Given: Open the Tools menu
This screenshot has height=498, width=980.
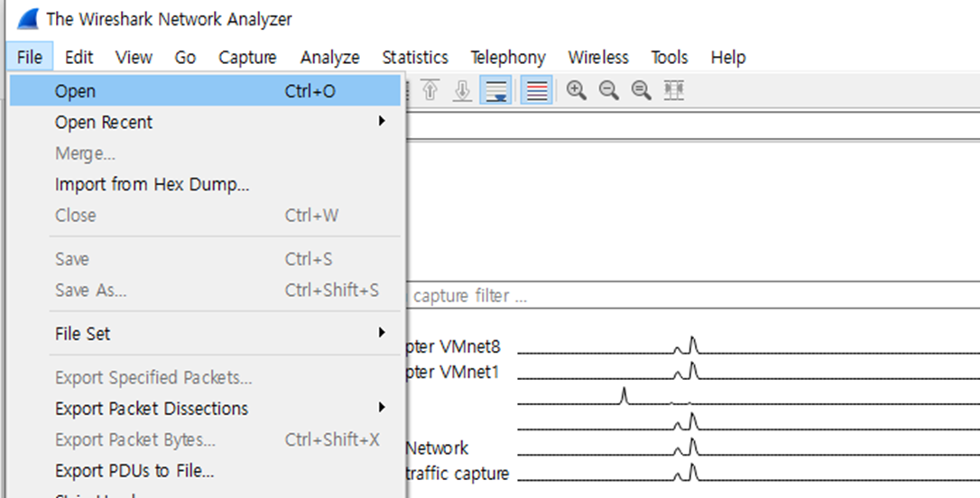Looking at the screenshot, I should [670, 58].
